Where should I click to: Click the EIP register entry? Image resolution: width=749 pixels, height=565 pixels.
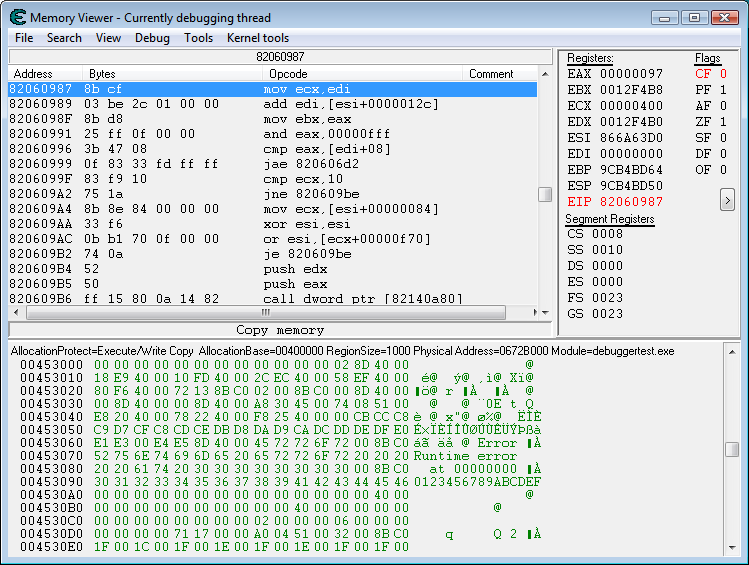(x=614, y=202)
